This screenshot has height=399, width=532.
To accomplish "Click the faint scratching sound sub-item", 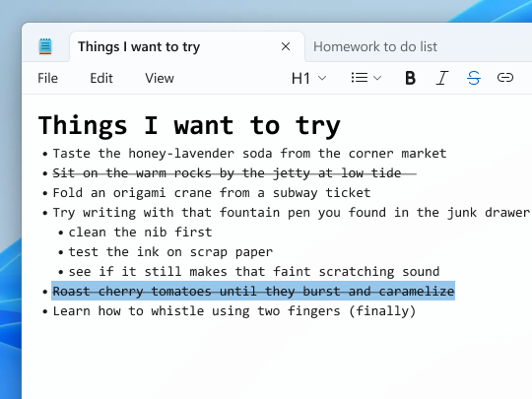I will click(254, 272).
